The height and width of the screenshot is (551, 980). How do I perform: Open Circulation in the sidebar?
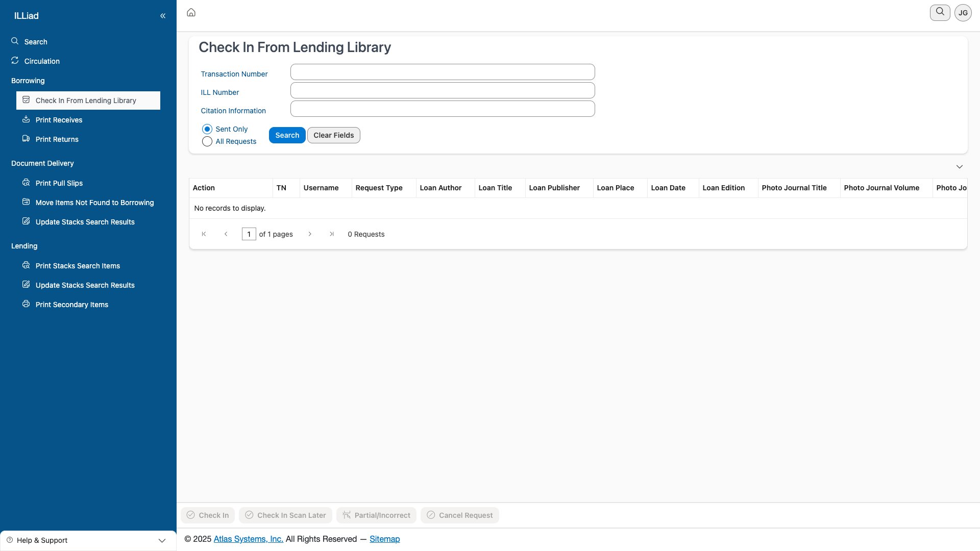pos(42,61)
